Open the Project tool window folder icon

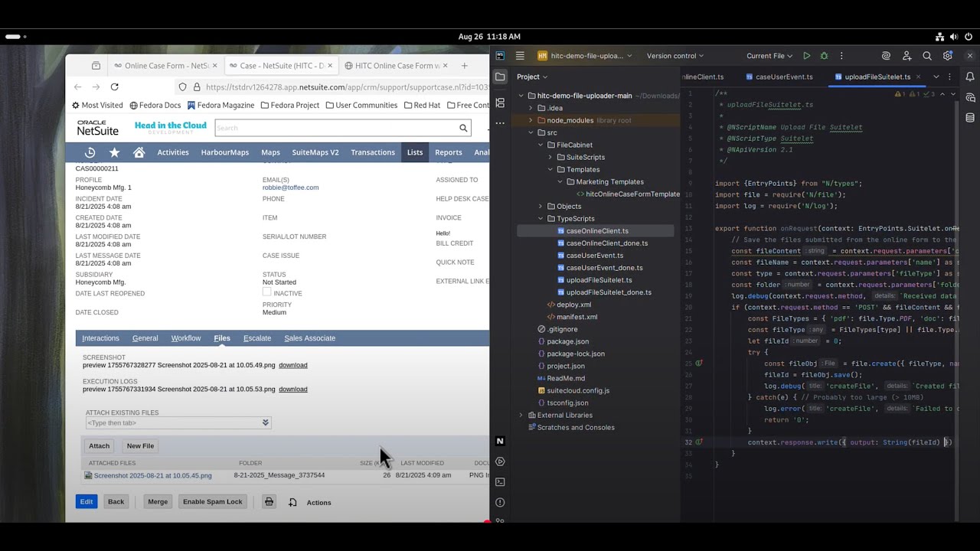tap(500, 77)
